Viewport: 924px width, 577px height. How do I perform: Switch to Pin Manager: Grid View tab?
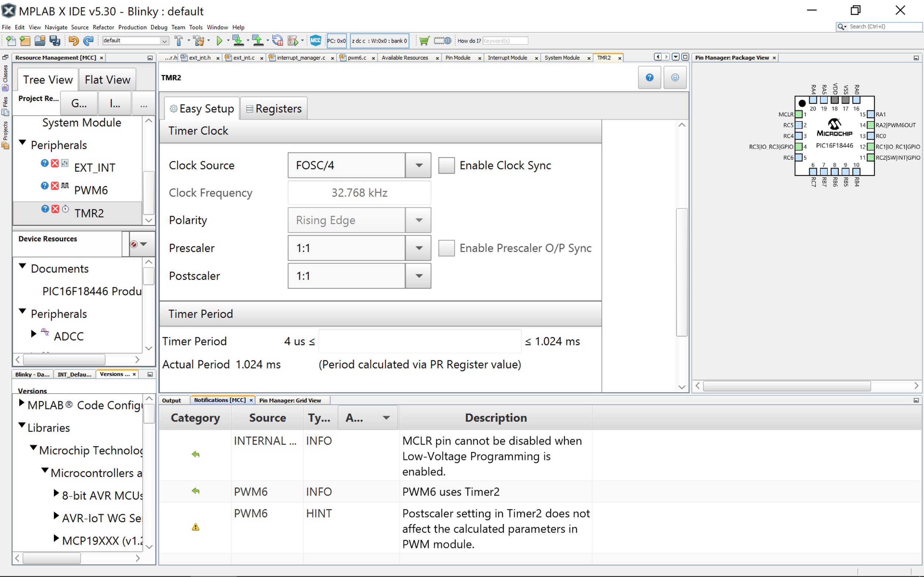point(290,400)
